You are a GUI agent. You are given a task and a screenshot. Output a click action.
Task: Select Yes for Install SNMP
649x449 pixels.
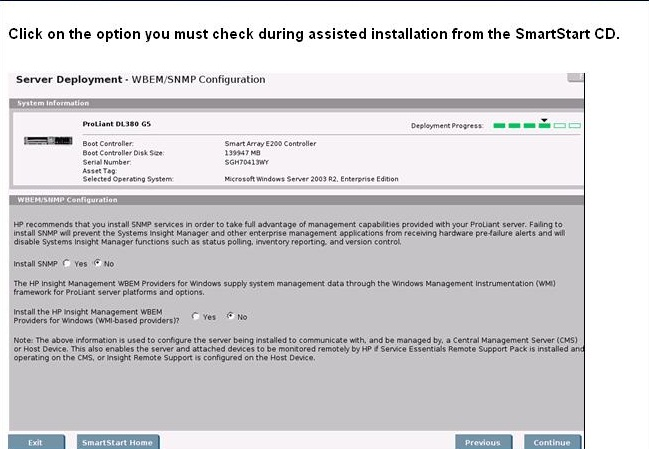coord(67,263)
